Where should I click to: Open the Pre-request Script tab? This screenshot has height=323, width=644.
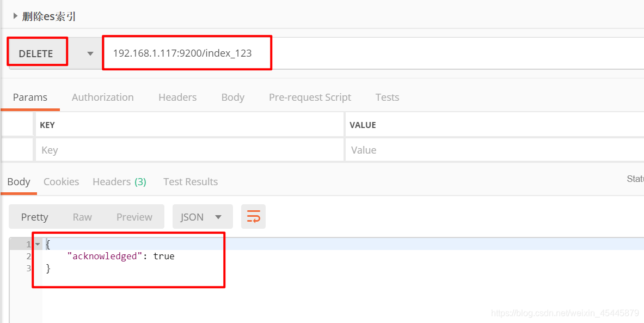coord(310,97)
